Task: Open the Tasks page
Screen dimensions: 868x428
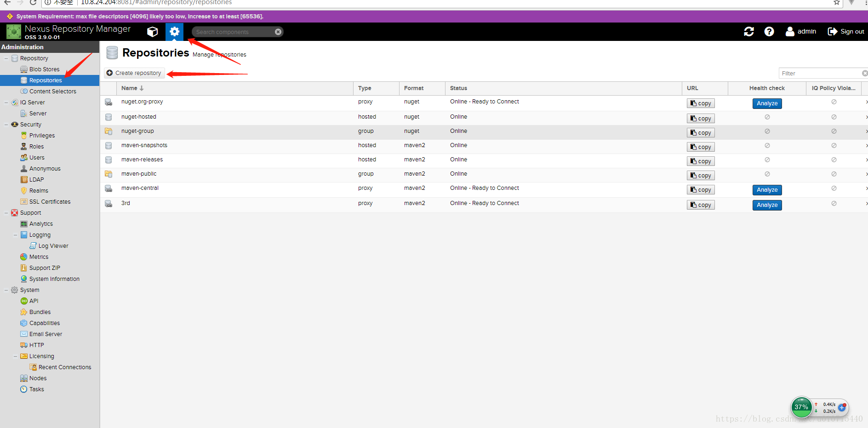Action: pyautogui.click(x=36, y=389)
